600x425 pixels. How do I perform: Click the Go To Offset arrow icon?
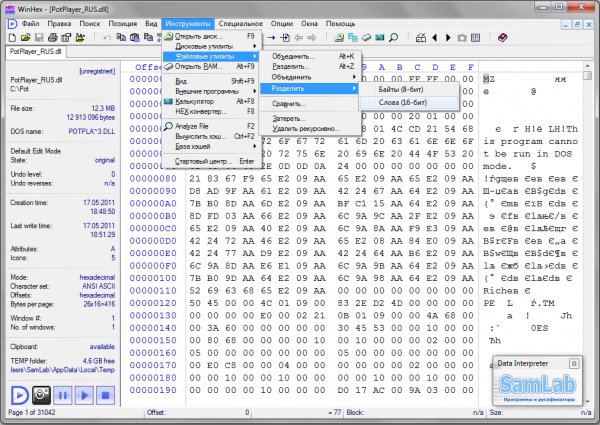(271, 37)
